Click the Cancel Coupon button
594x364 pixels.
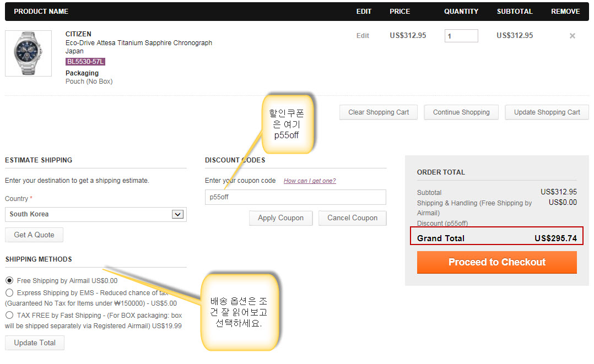click(352, 218)
